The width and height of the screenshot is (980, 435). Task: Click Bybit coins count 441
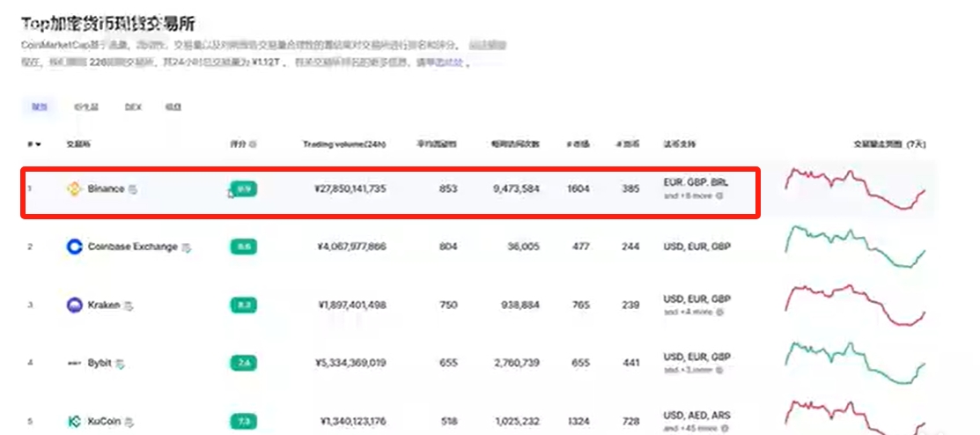(630, 363)
